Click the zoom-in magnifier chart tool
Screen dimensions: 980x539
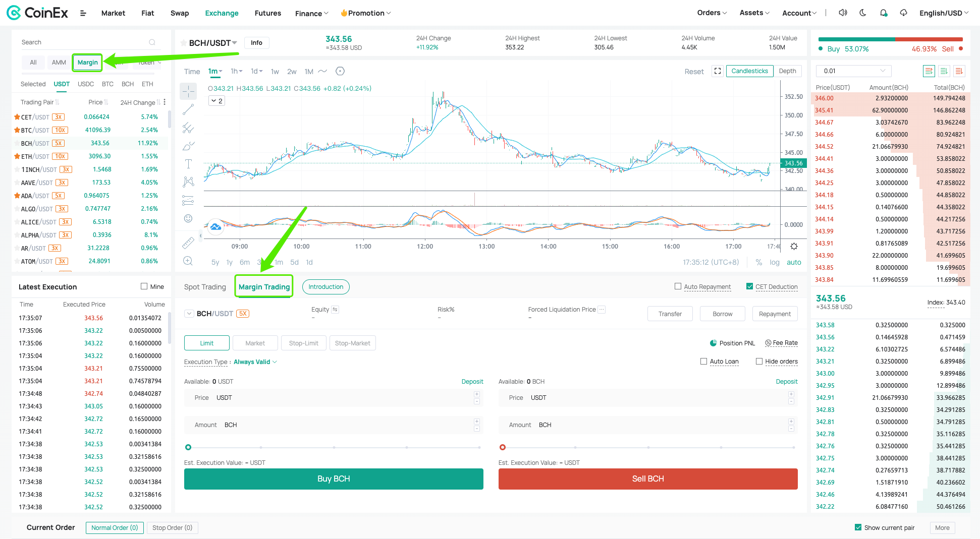(188, 261)
